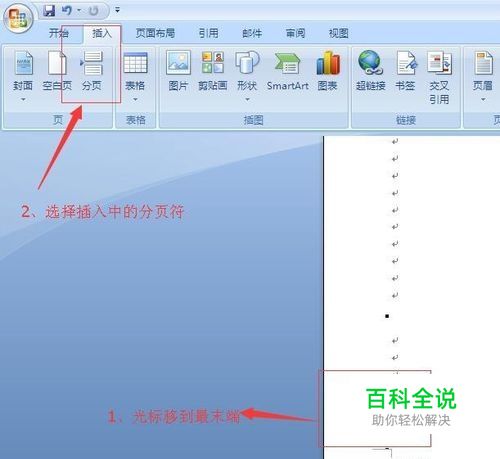This screenshot has height=459, width=500.
Task: Open the 页面布局 tab
Action: coord(155,33)
